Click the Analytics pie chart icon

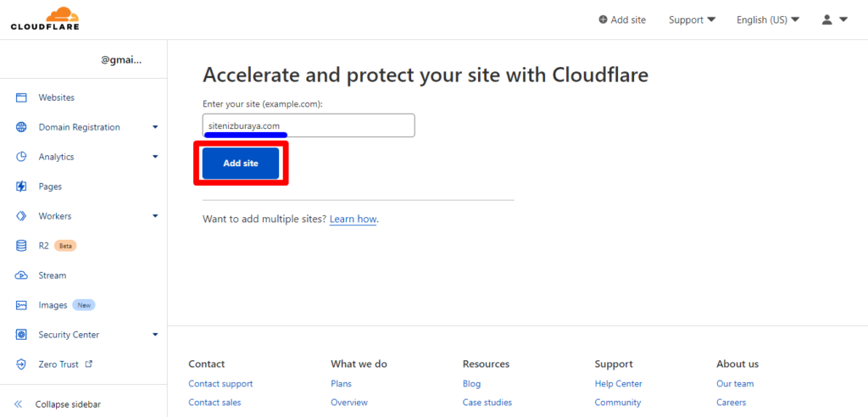[21, 157]
